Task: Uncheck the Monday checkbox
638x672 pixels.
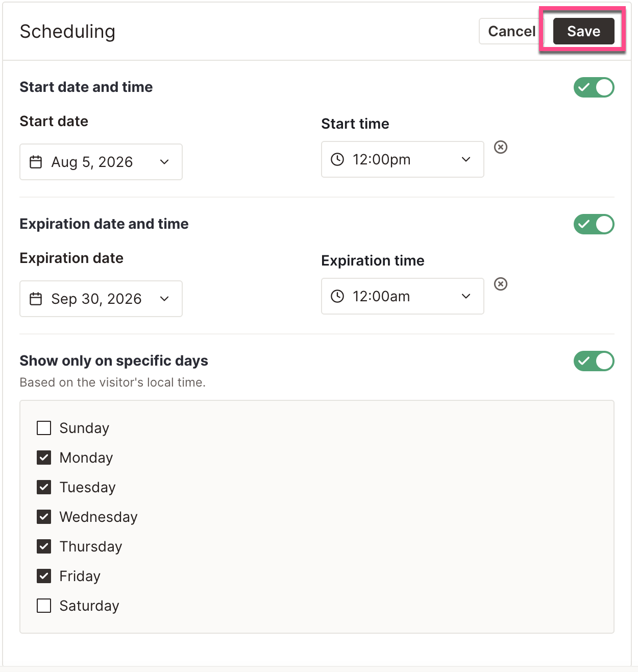Action: point(44,458)
